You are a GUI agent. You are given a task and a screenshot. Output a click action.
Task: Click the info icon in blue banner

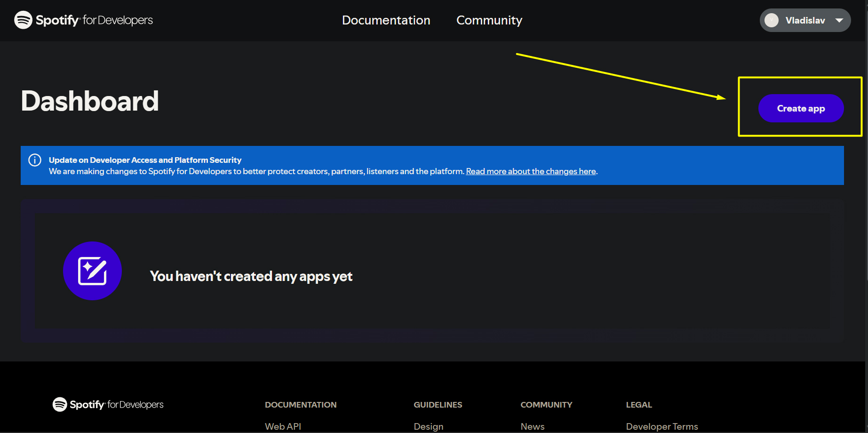pyautogui.click(x=35, y=160)
